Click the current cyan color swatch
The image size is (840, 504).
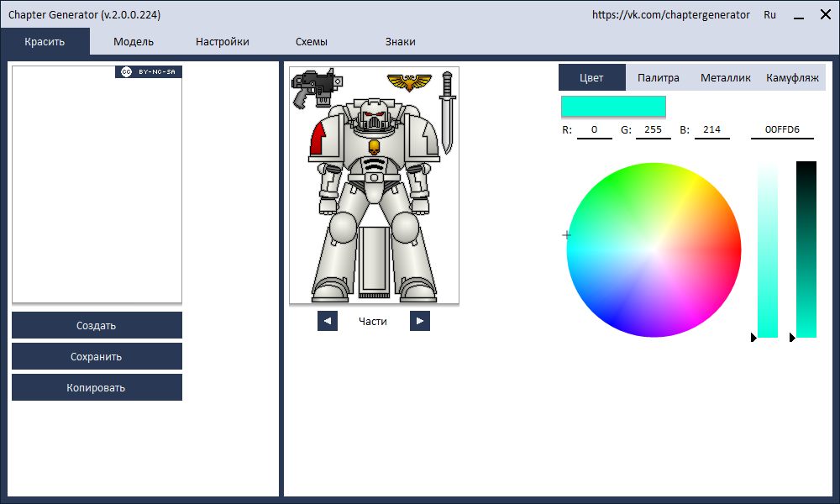(x=613, y=106)
